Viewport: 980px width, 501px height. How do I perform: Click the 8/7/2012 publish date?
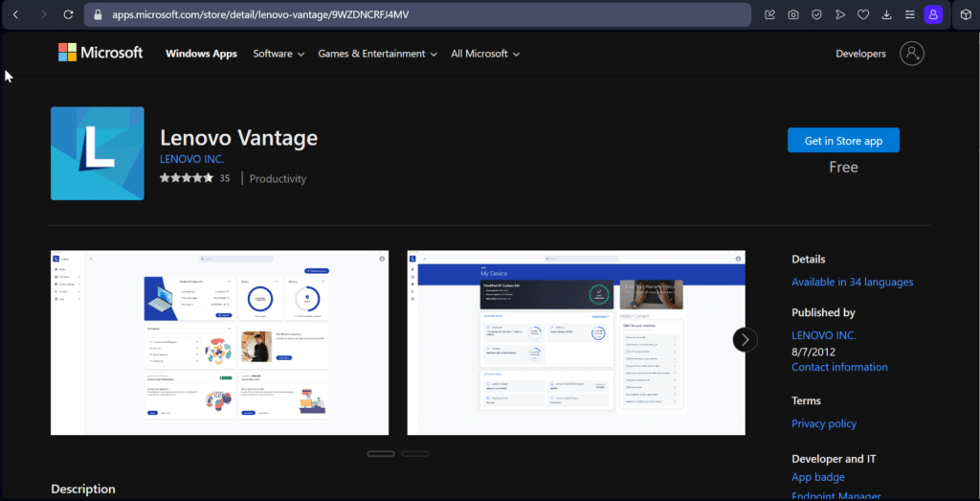coord(813,352)
